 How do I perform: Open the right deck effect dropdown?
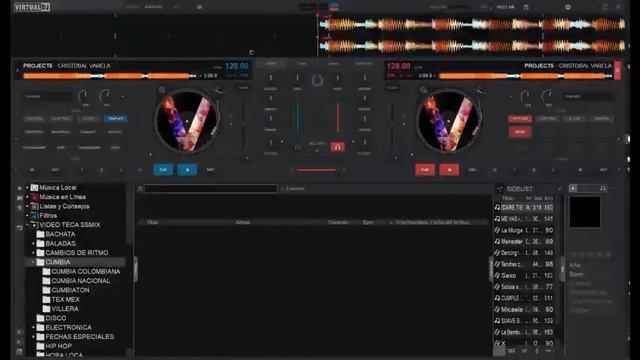point(588,97)
